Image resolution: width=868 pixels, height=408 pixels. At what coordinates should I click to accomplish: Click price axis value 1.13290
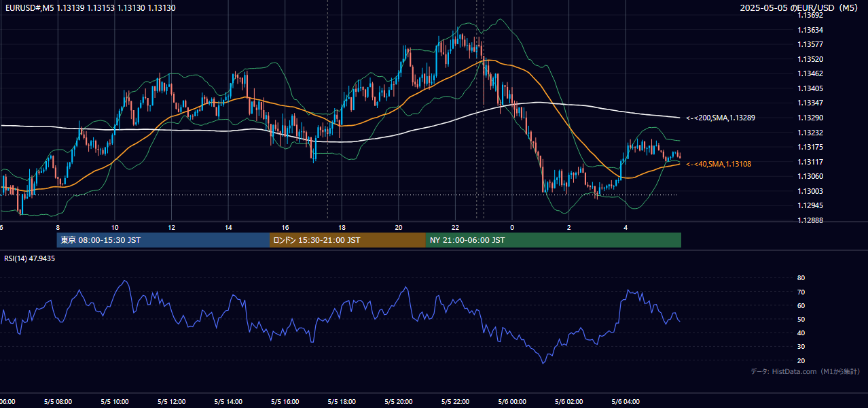tap(811, 118)
